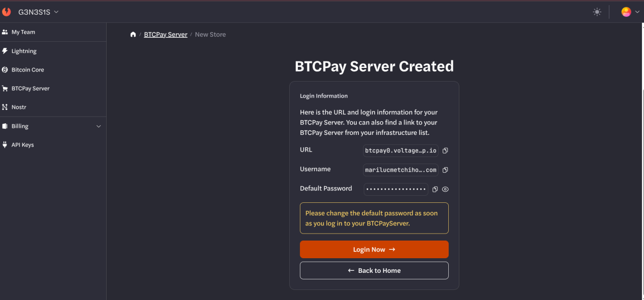The width and height of the screenshot is (644, 300).
Task: Follow the BTCPay Server breadcrumb link
Action: (x=166, y=35)
